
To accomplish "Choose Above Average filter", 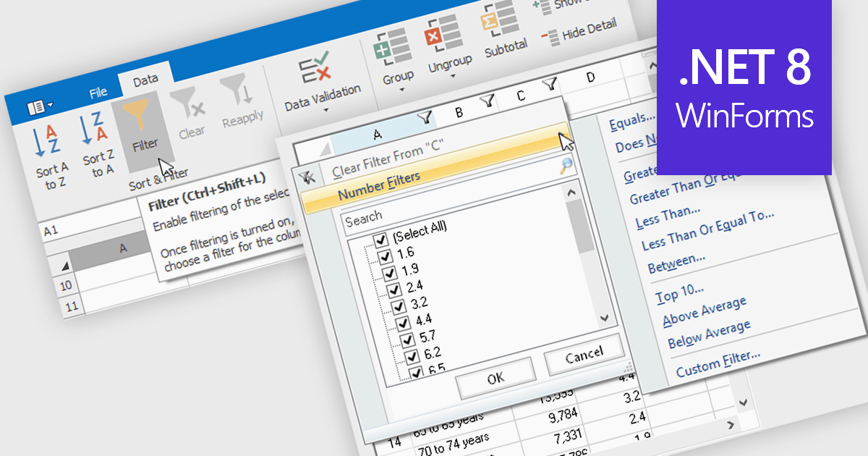I will [x=705, y=312].
